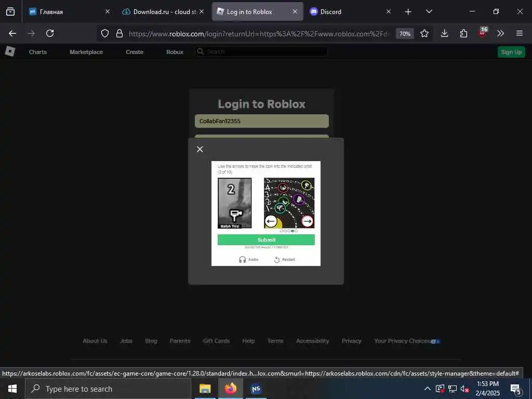
Task: Click the muted volume tray icon
Action: 464,389
